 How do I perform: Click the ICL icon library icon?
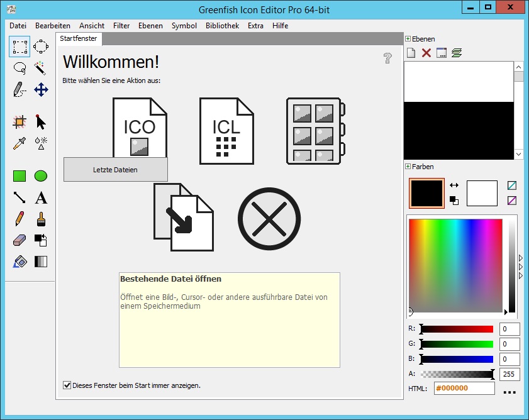pyautogui.click(x=226, y=130)
